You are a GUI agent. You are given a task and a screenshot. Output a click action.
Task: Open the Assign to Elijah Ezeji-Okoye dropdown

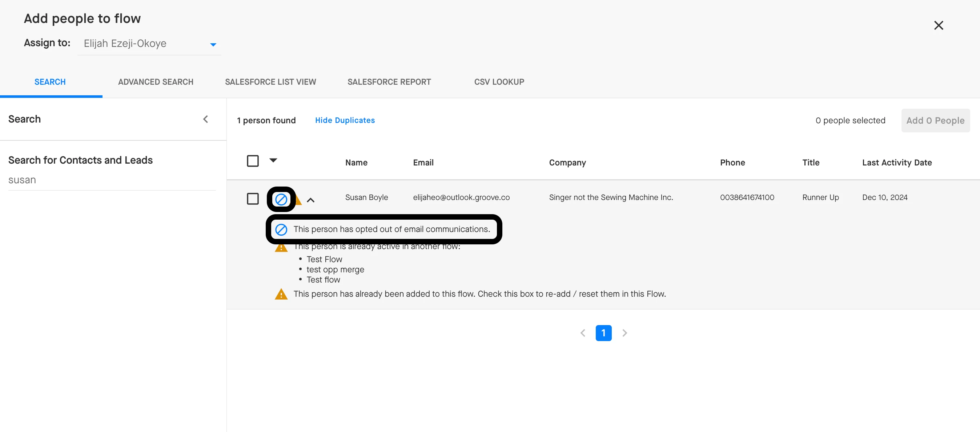pos(149,44)
